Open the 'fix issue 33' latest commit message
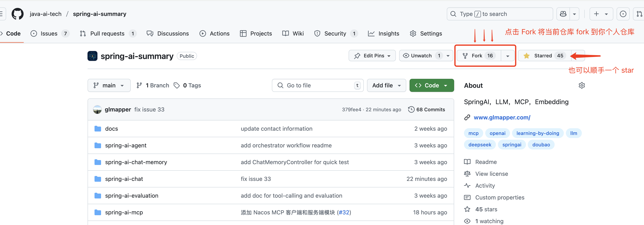The width and height of the screenshot is (644, 225). tap(149, 109)
